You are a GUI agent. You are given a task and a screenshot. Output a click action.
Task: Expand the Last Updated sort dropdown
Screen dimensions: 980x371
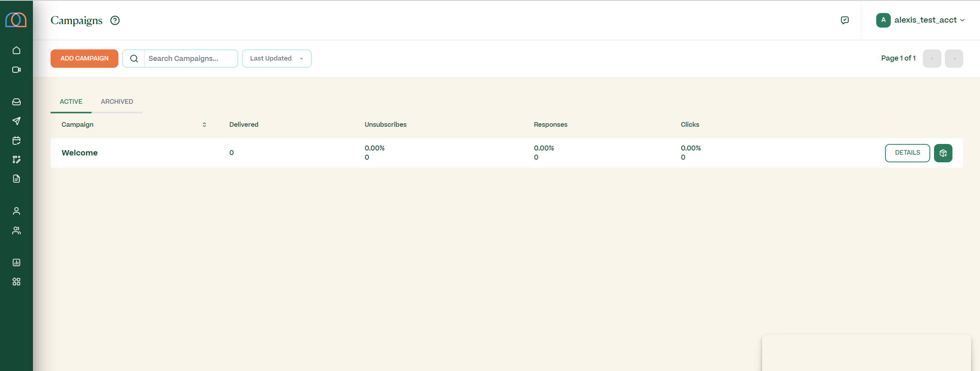click(276, 59)
